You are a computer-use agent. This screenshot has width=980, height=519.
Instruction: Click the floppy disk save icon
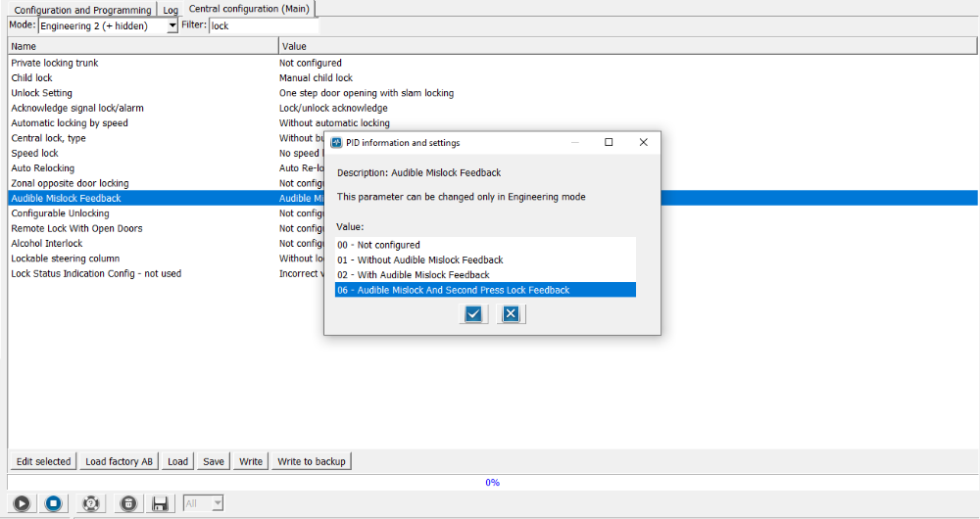click(x=161, y=503)
